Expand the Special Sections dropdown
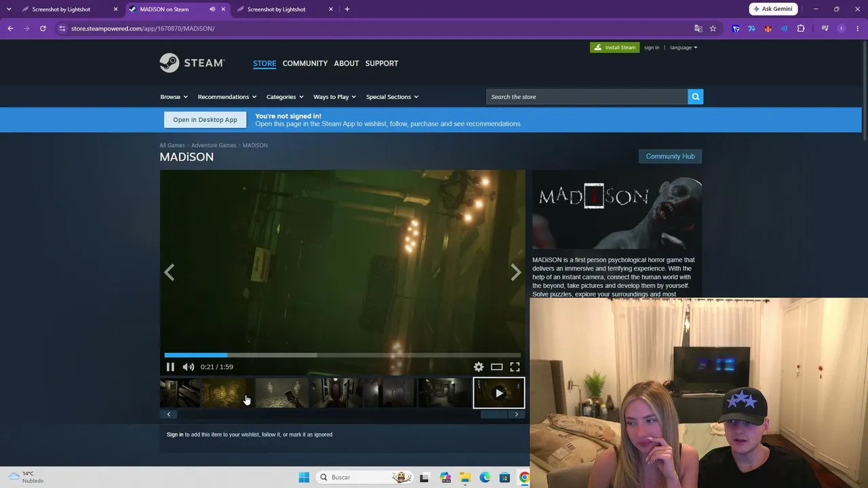Viewport: 868px width, 488px height. coord(392,97)
